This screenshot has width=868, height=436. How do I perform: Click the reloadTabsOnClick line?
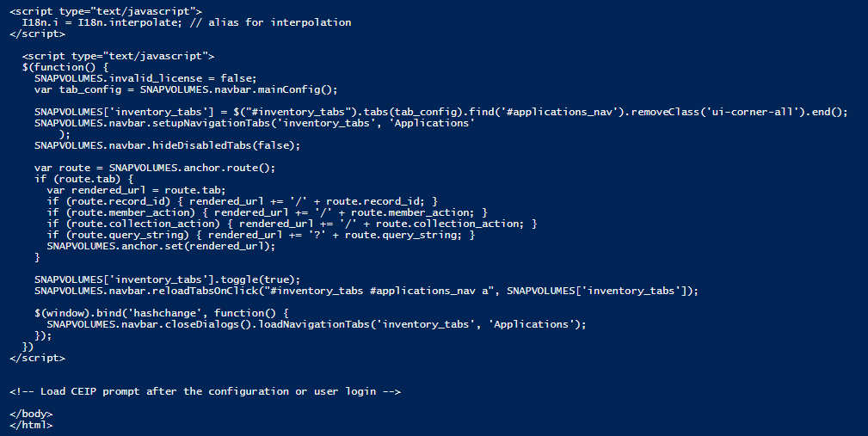[366, 290]
